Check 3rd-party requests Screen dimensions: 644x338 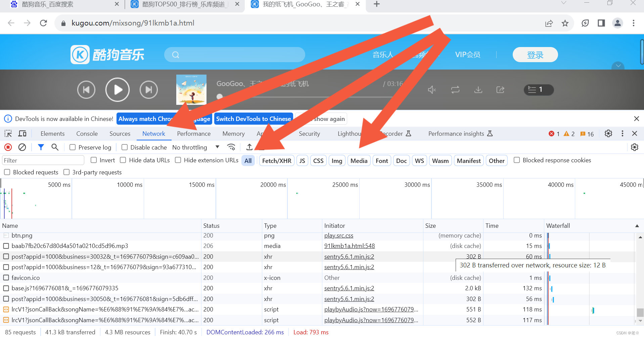pyautogui.click(x=66, y=172)
